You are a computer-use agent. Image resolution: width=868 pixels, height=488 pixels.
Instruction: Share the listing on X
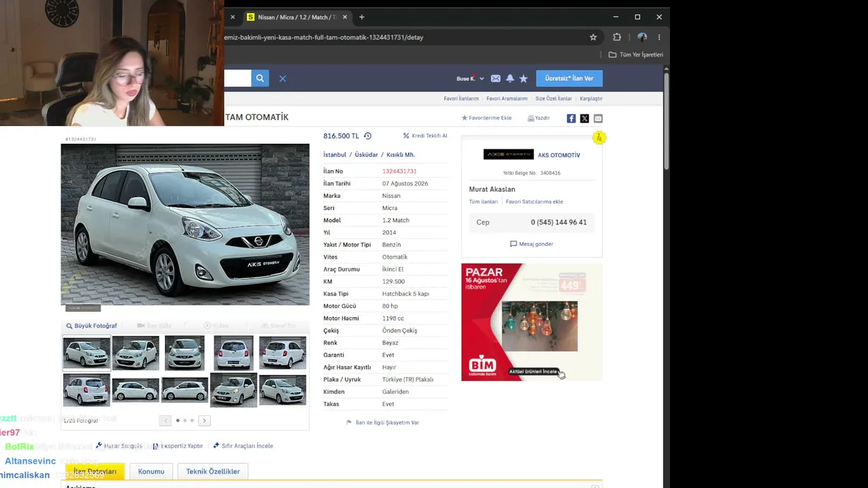coord(585,119)
